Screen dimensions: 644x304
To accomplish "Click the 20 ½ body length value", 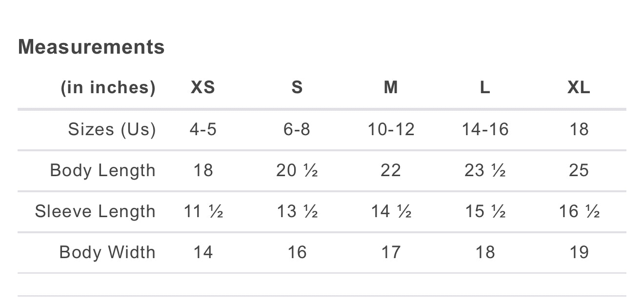I will [297, 170].
